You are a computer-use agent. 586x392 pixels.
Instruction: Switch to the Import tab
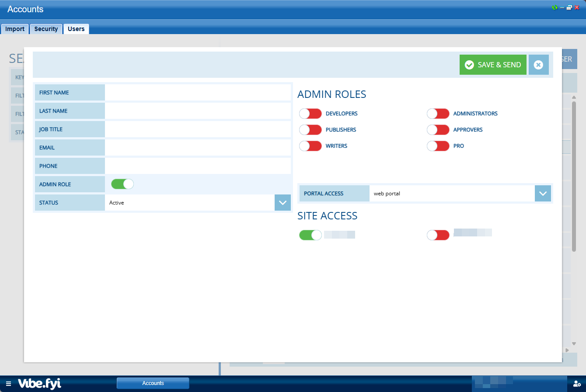click(15, 29)
